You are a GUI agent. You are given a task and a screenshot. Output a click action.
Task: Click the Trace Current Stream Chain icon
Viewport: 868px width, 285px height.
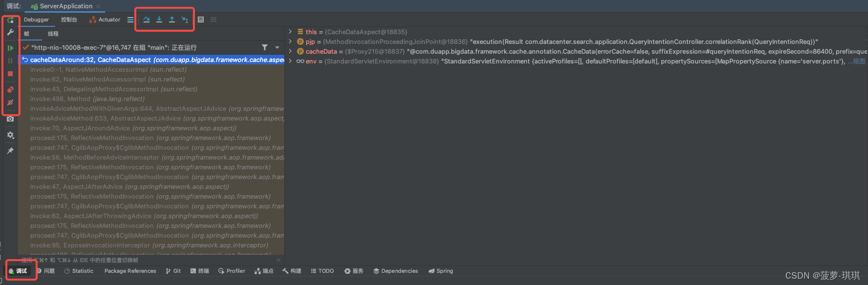[213, 20]
